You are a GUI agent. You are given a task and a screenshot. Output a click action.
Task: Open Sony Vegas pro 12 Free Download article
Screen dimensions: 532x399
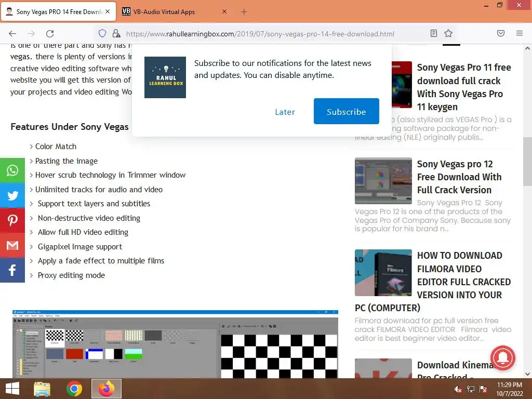pos(459,177)
